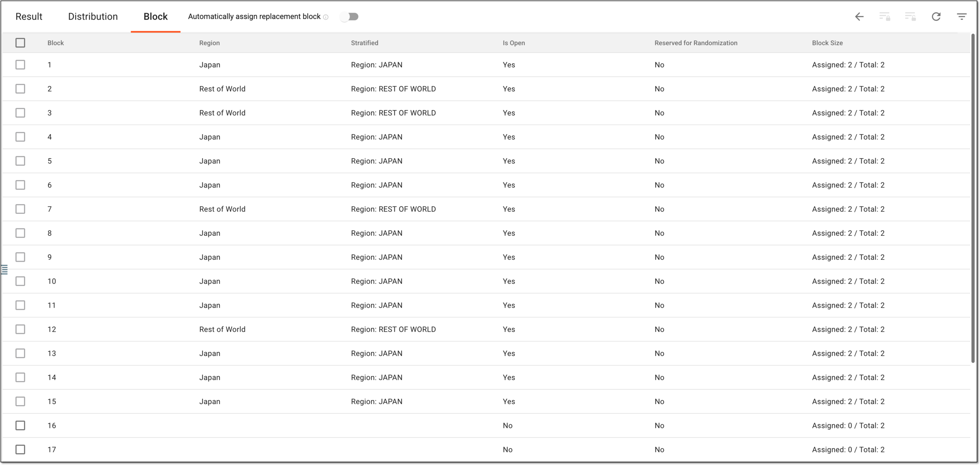Select checkbox for block 7

[x=20, y=209]
